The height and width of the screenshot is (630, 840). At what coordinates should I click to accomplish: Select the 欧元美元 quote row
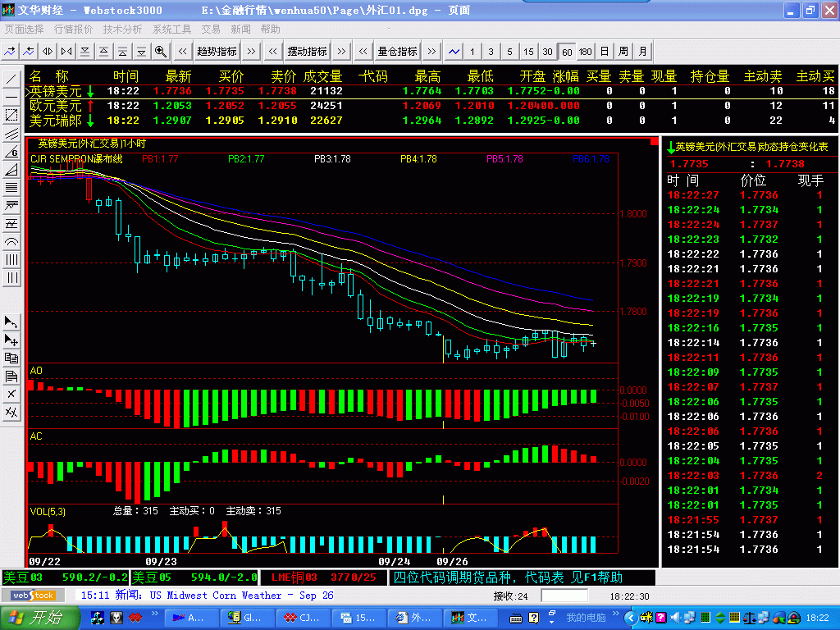pyautogui.click(x=431, y=106)
